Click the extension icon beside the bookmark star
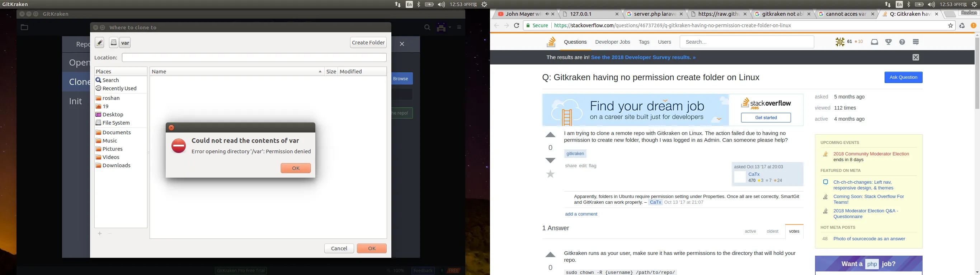980x275 pixels. (x=962, y=26)
